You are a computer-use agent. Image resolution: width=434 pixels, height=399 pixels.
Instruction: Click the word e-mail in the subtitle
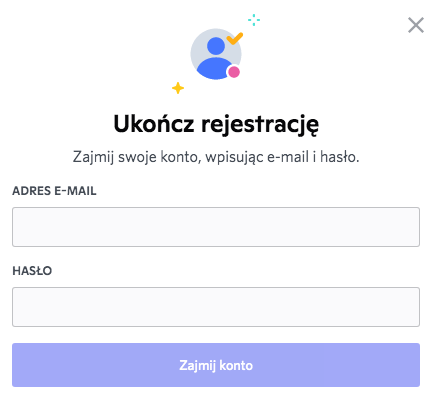[x=288, y=157]
